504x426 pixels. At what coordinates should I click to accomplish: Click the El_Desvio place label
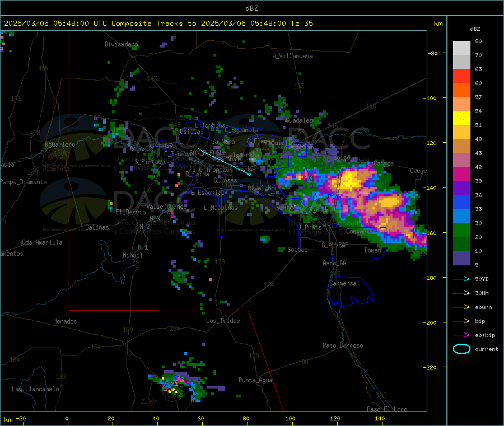click(x=130, y=212)
